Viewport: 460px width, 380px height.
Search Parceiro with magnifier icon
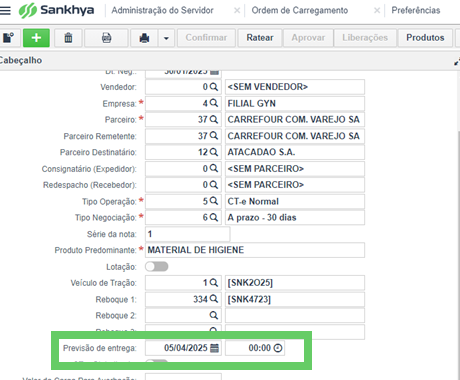(214, 119)
